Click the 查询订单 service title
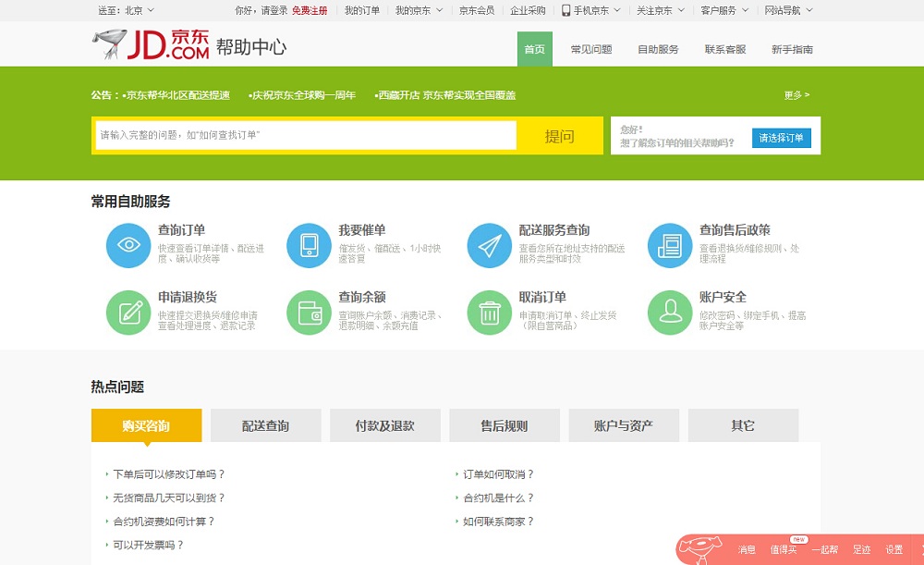The height and width of the screenshot is (565, 924). click(181, 230)
